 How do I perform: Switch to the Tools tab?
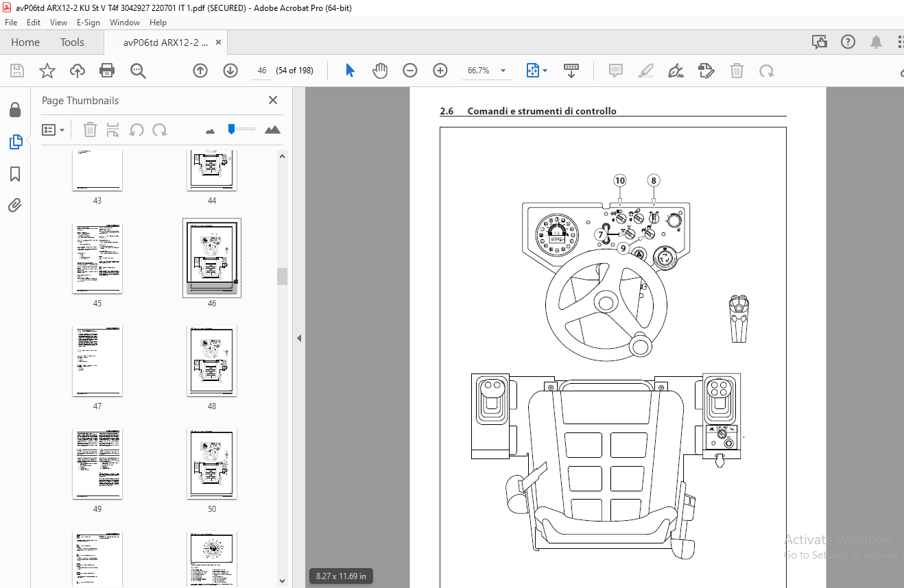click(x=72, y=42)
